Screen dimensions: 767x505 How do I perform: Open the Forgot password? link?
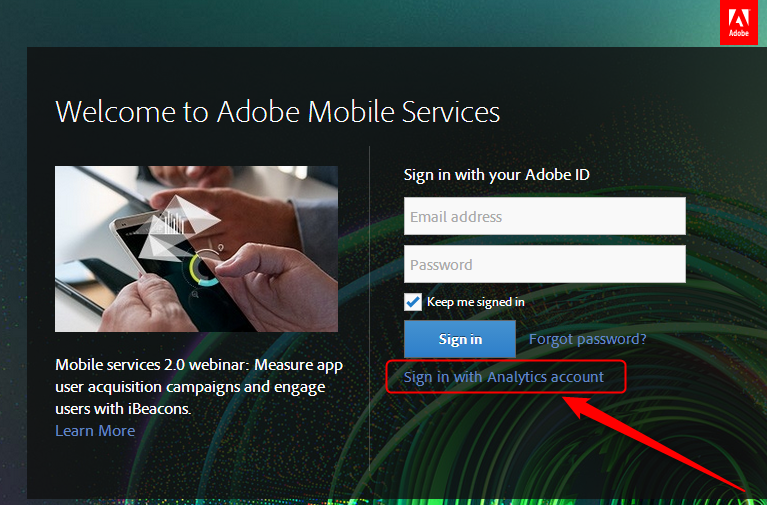coord(587,339)
